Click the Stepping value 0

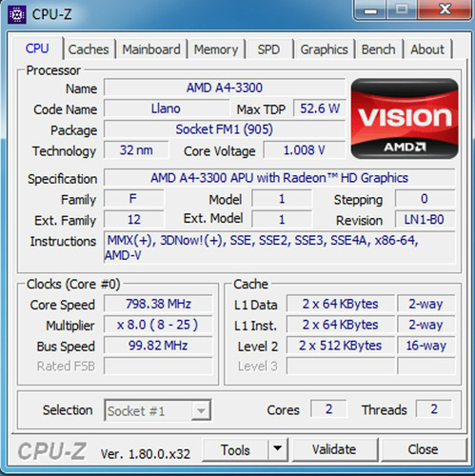pyautogui.click(x=425, y=199)
